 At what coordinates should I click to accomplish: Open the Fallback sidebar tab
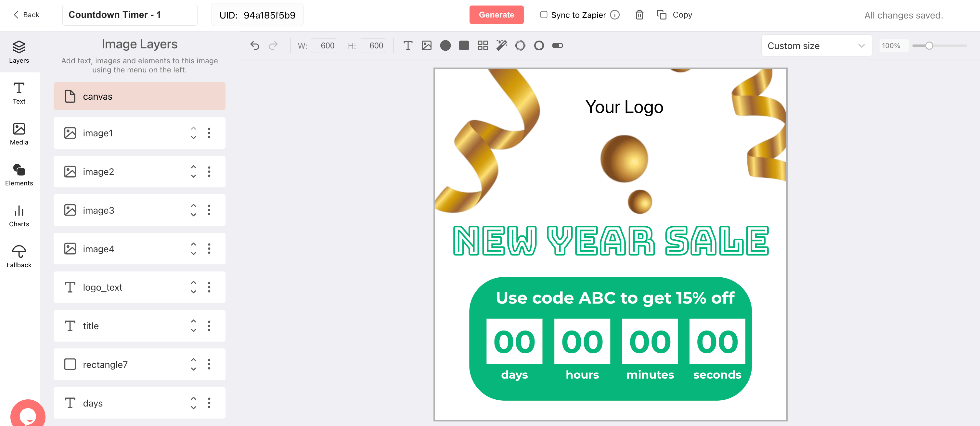19,257
